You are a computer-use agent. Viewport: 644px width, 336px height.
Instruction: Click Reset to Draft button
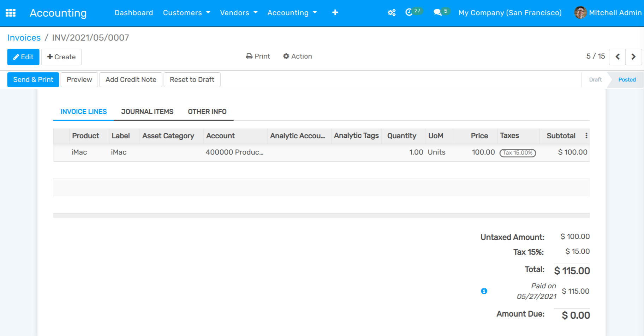point(192,80)
